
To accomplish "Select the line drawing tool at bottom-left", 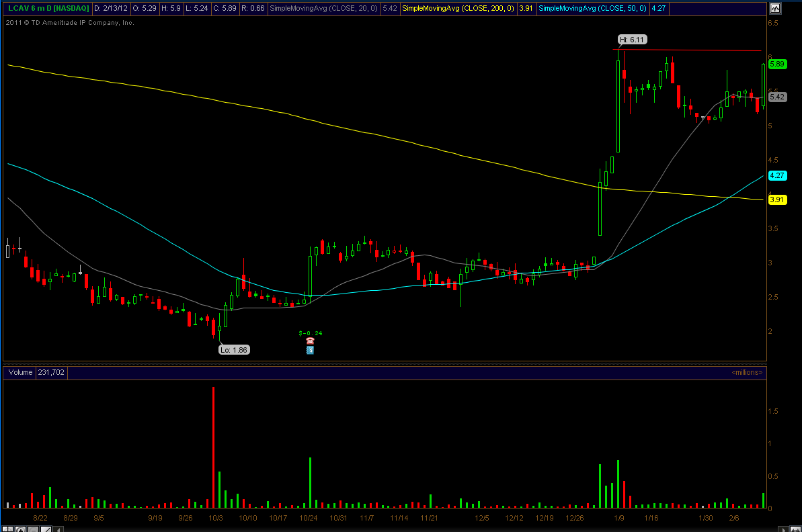I will click(x=46, y=529).
